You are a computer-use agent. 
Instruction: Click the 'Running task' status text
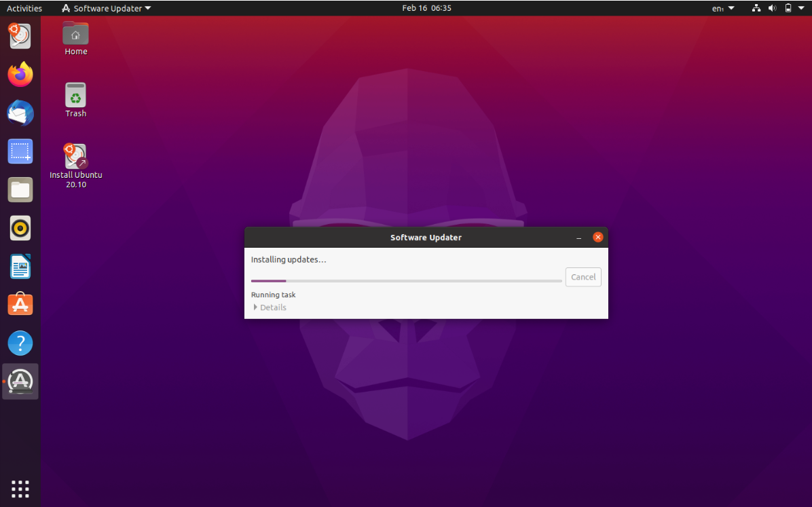pyautogui.click(x=274, y=295)
